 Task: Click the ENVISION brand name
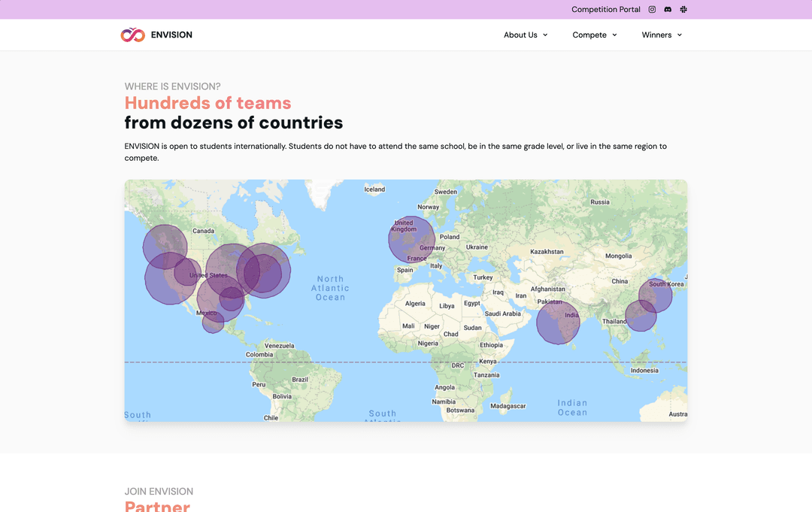coord(171,35)
